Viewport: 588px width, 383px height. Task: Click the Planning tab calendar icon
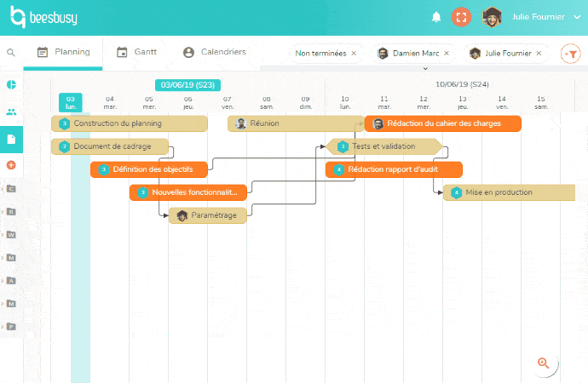pyautogui.click(x=43, y=52)
